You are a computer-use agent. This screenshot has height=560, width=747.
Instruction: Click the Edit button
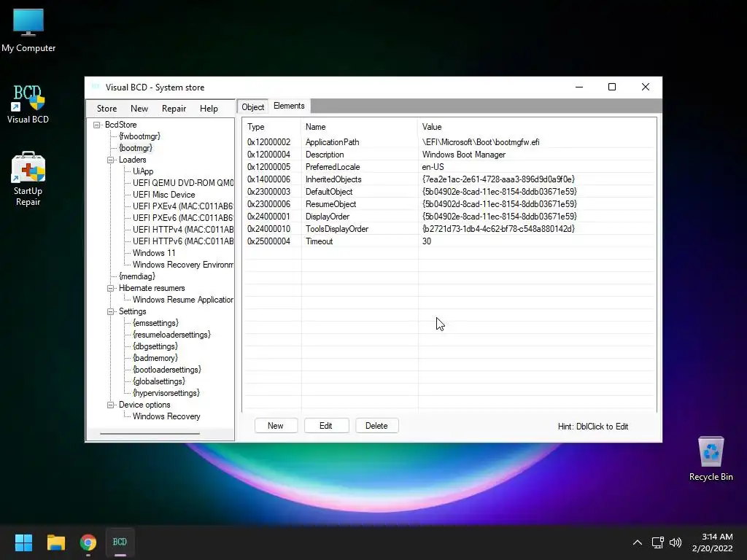pyautogui.click(x=326, y=426)
